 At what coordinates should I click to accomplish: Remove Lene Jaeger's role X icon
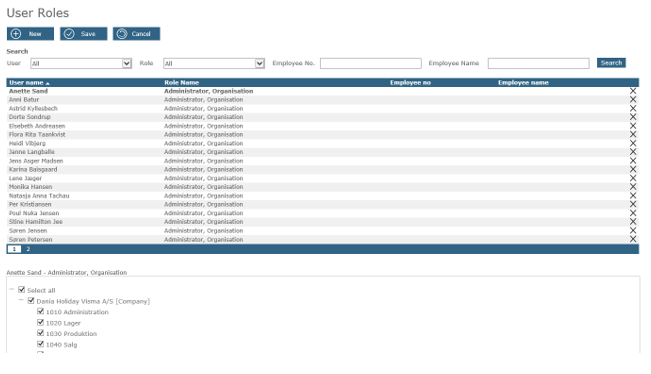(633, 178)
